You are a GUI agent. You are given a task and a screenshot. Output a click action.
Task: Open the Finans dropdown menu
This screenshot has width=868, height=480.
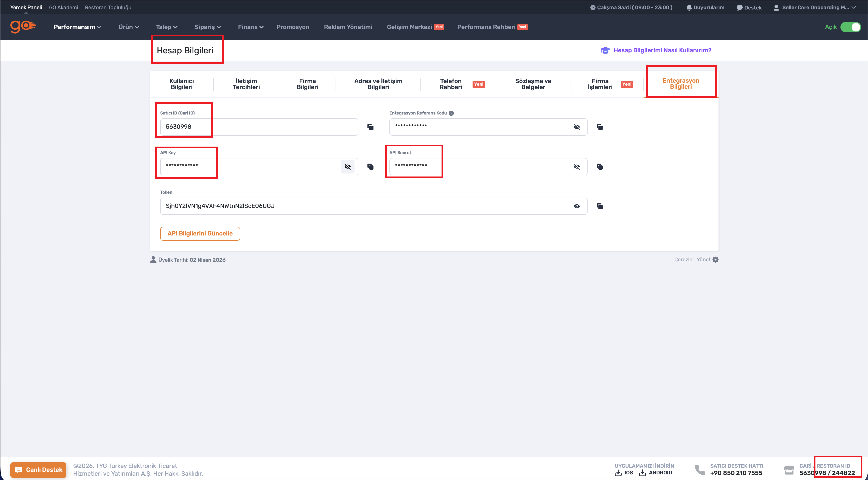coord(250,27)
